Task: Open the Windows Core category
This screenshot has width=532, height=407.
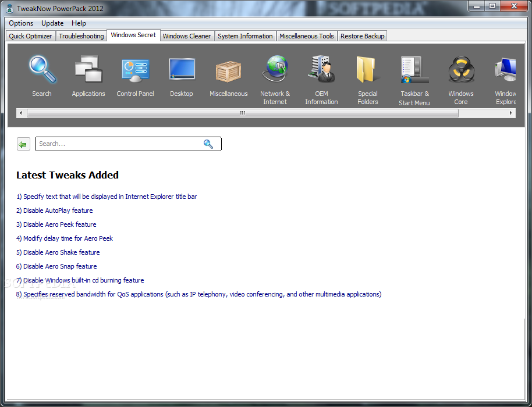Action: (x=461, y=80)
